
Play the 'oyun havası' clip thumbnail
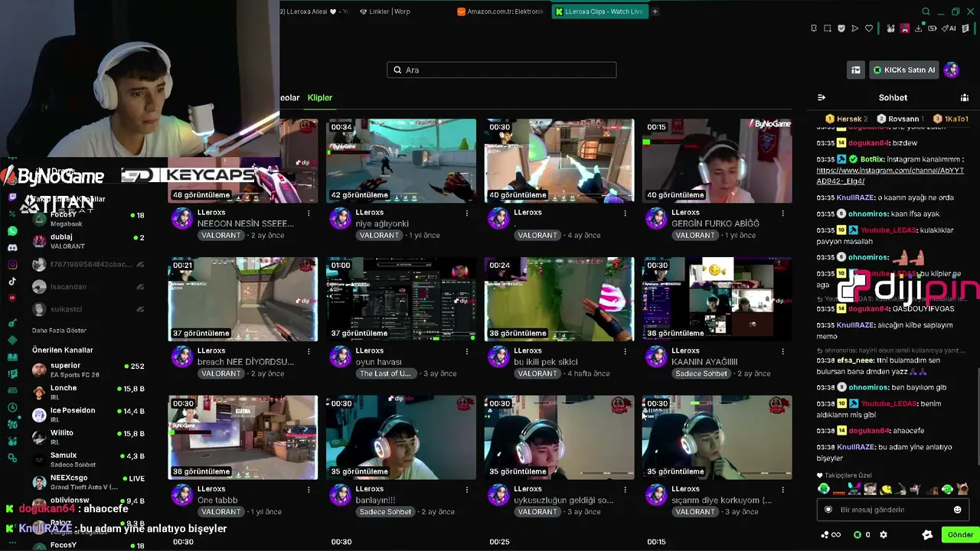click(x=401, y=299)
